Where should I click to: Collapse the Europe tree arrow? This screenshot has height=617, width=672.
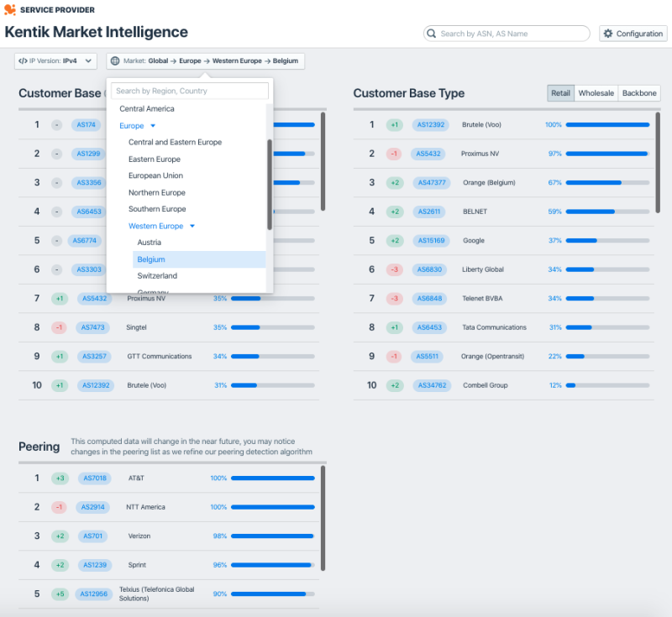[153, 126]
